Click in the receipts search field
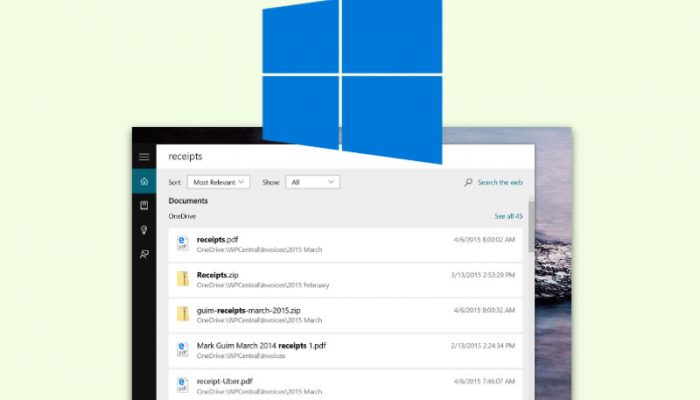Viewport: 700px width, 400px height. click(345, 156)
